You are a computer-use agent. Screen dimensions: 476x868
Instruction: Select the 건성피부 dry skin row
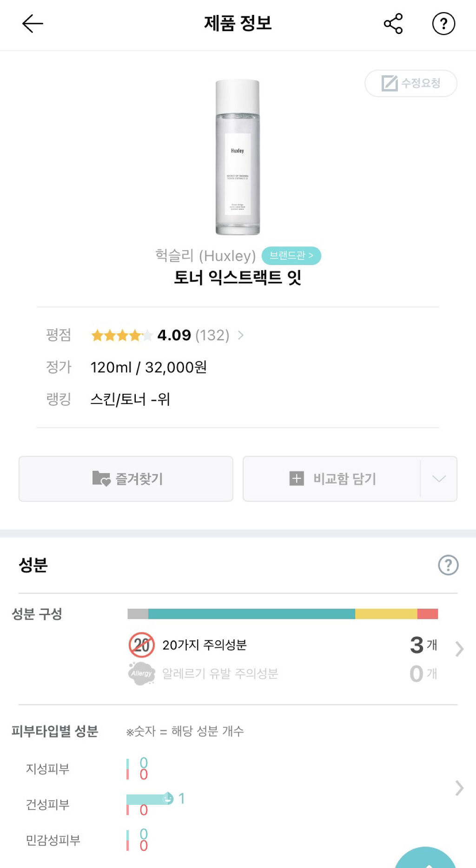click(x=47, y=804)
